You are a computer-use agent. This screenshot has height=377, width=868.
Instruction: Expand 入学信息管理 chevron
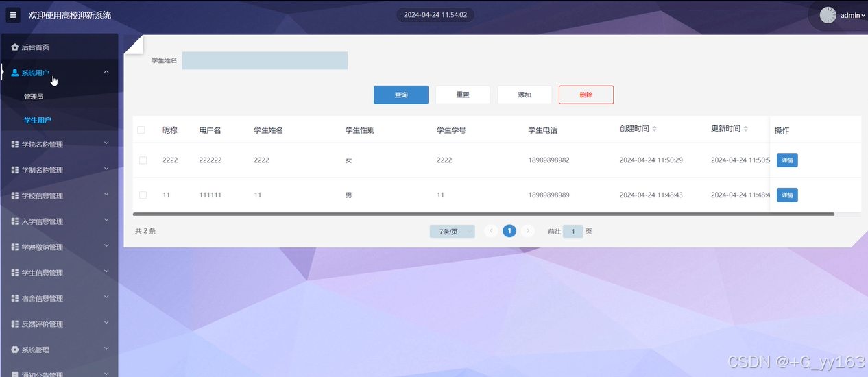point(106,220)
